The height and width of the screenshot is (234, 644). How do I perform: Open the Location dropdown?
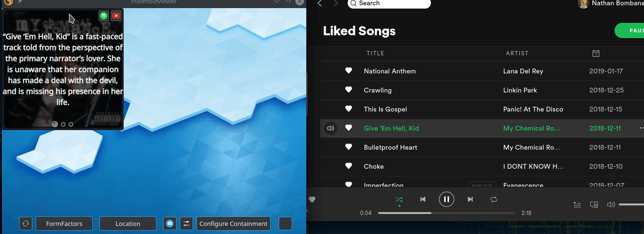(x=127, y=224)
